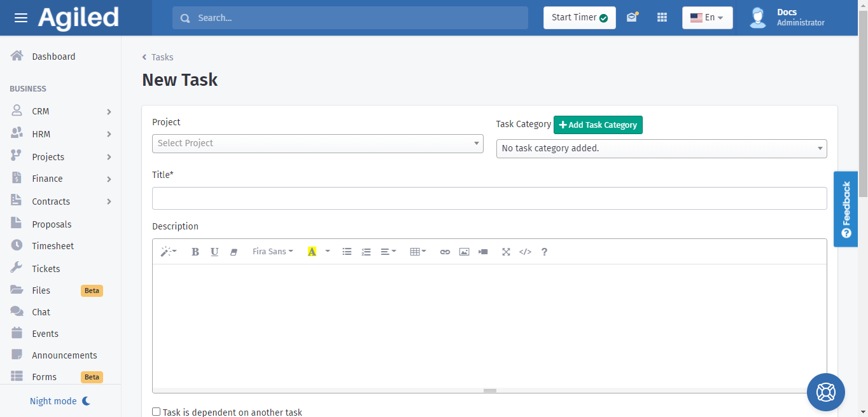Insert a link using the chain icon

445,252
